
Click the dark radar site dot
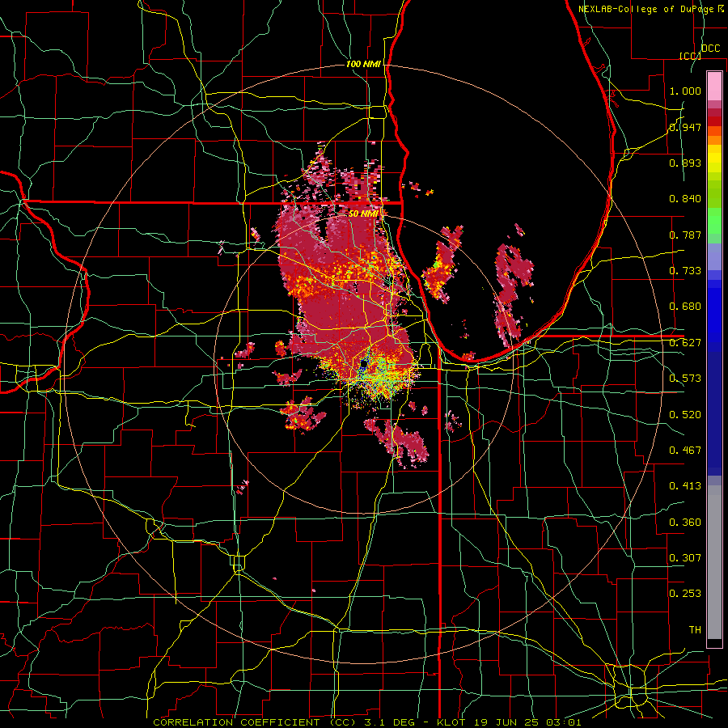click(x=363, y=365)
